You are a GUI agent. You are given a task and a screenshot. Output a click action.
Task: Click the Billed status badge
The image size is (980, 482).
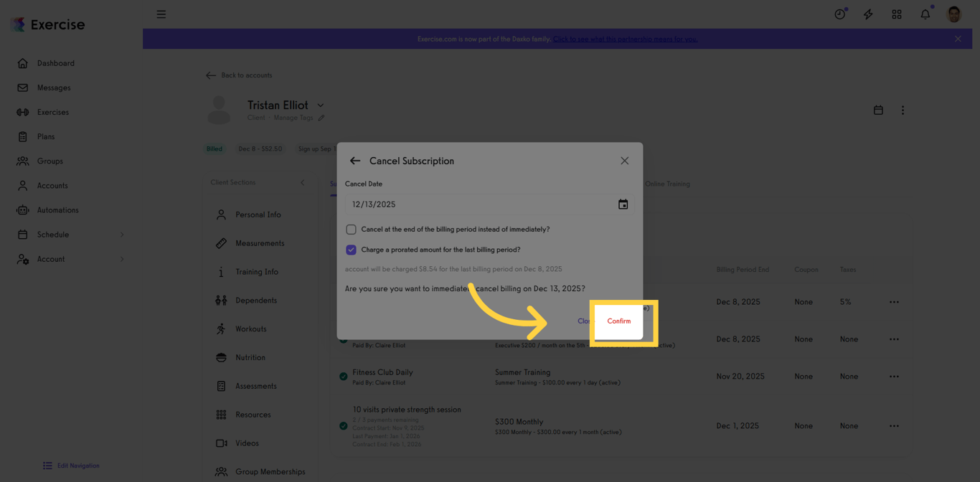pyautogui.click(x=215, y=149)
